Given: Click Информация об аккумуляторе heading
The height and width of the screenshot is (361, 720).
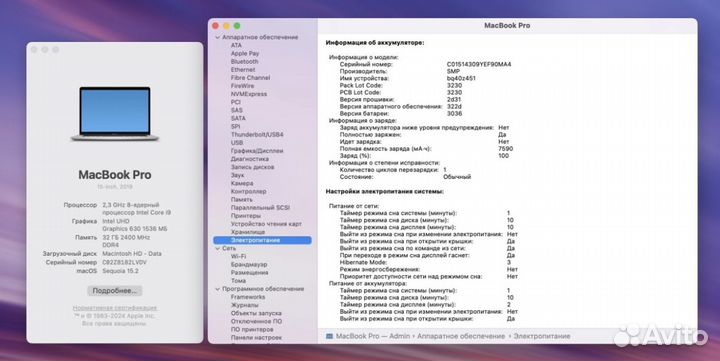Looking at the screenshot, I should (375, 43).
